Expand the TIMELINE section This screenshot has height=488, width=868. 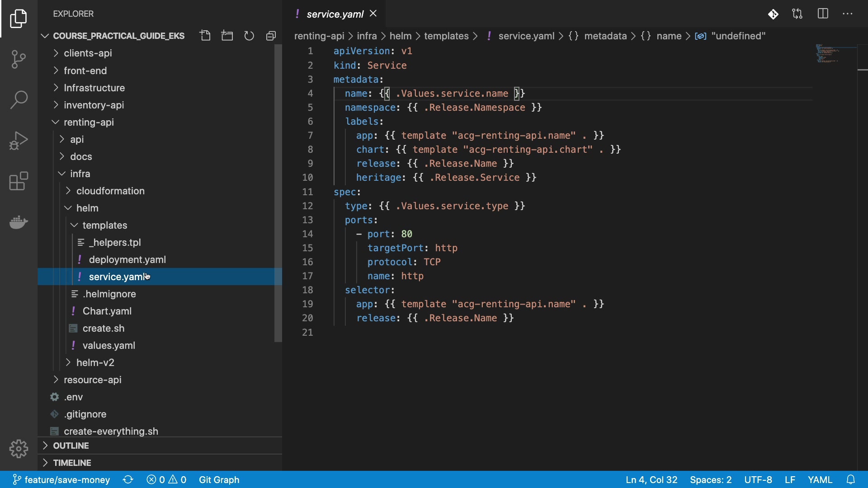[x=72, y=463]
